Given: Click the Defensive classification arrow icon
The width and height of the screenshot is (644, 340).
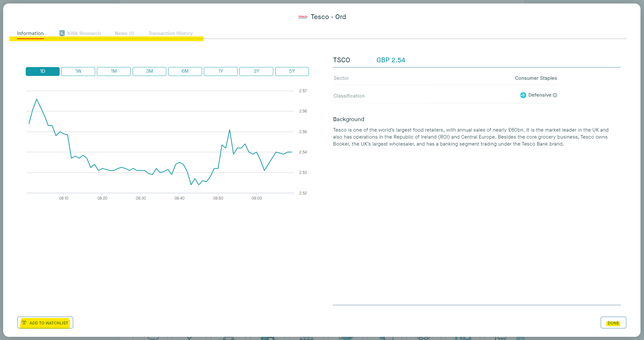Looking at the screenshot, I should (523, 95).
